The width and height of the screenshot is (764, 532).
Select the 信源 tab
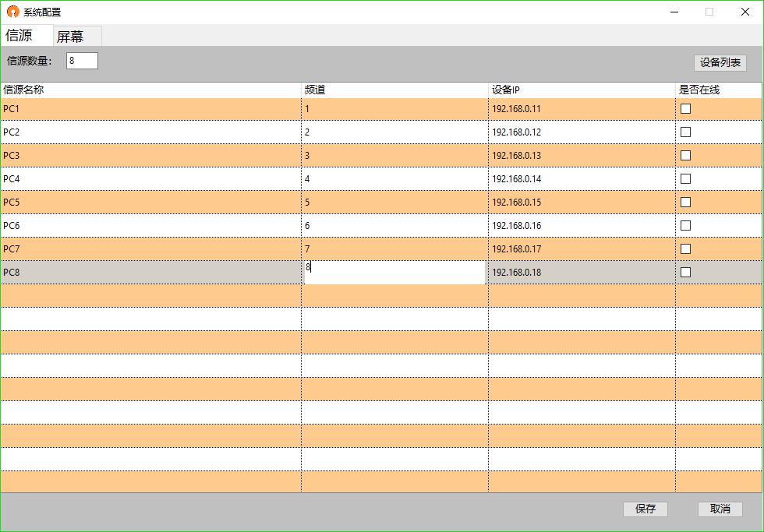click(x=19, y=36)
